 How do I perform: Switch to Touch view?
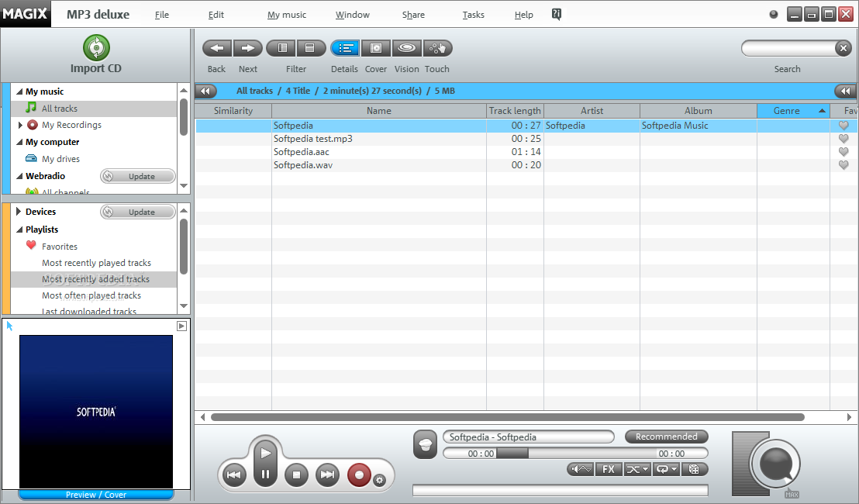(x=437, y=48)
